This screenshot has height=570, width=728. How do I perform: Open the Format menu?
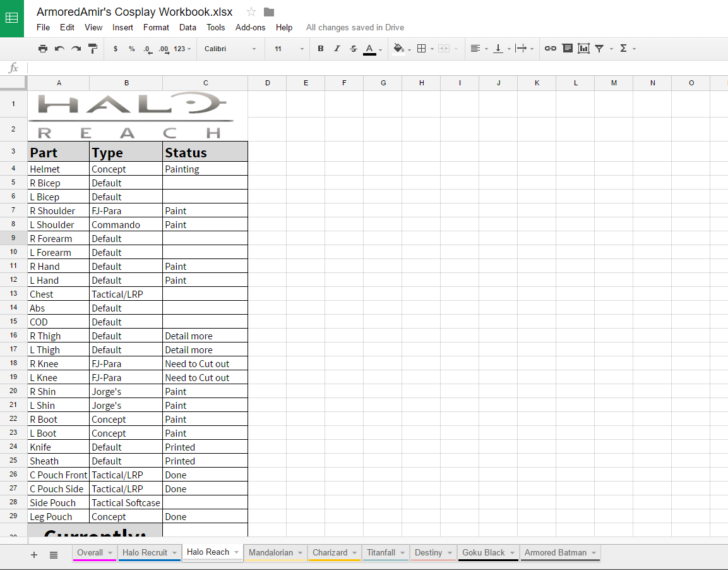pos(156,27)
